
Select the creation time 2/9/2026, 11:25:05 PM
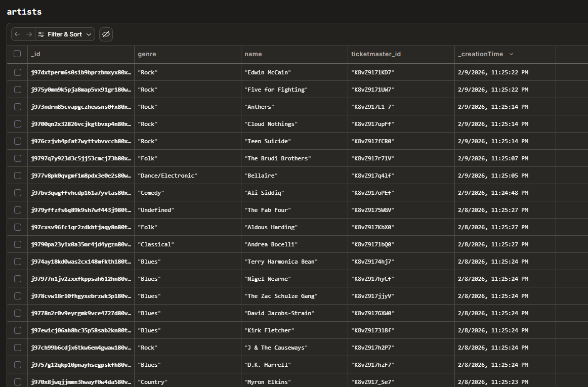(x=505, y=176)
